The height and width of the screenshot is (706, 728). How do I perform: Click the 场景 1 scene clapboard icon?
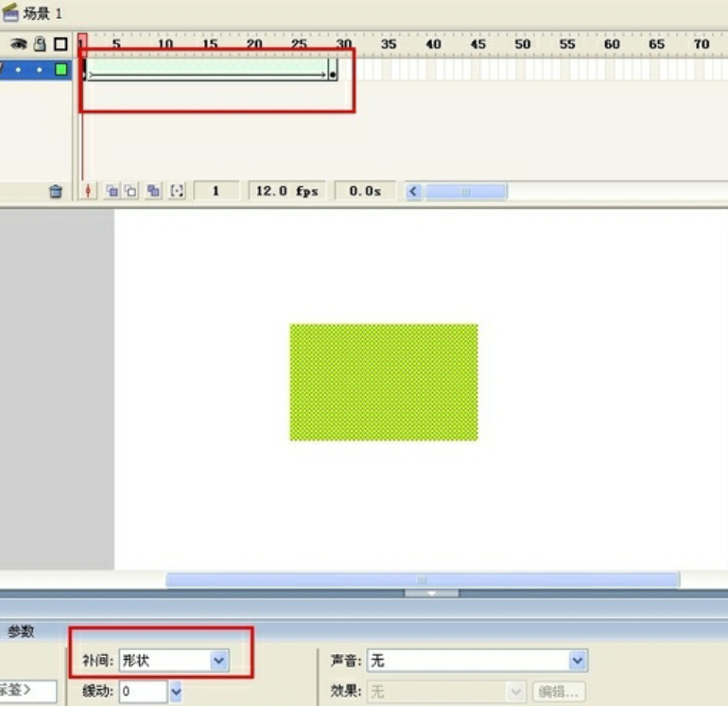[x=11, y=13]
